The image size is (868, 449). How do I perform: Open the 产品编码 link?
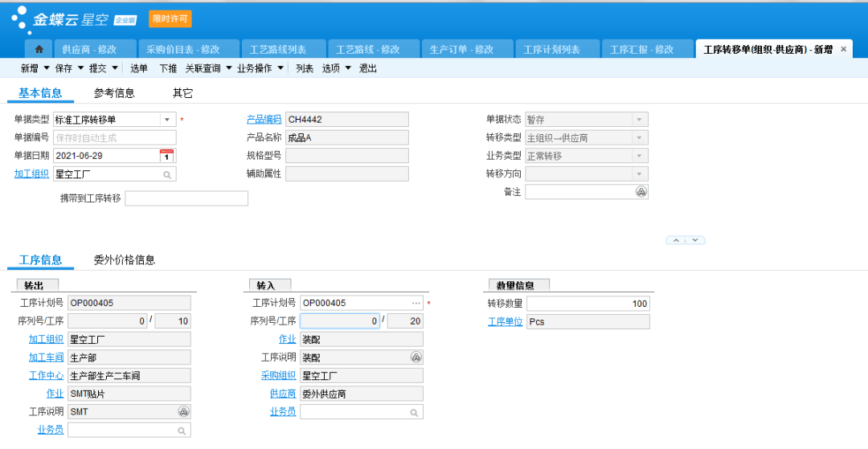click(x=264, y=119)
